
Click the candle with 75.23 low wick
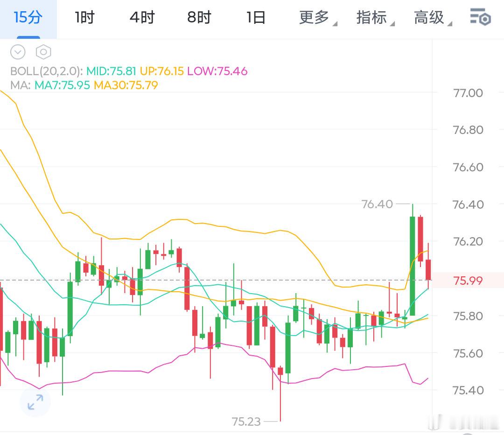point(280,371)
